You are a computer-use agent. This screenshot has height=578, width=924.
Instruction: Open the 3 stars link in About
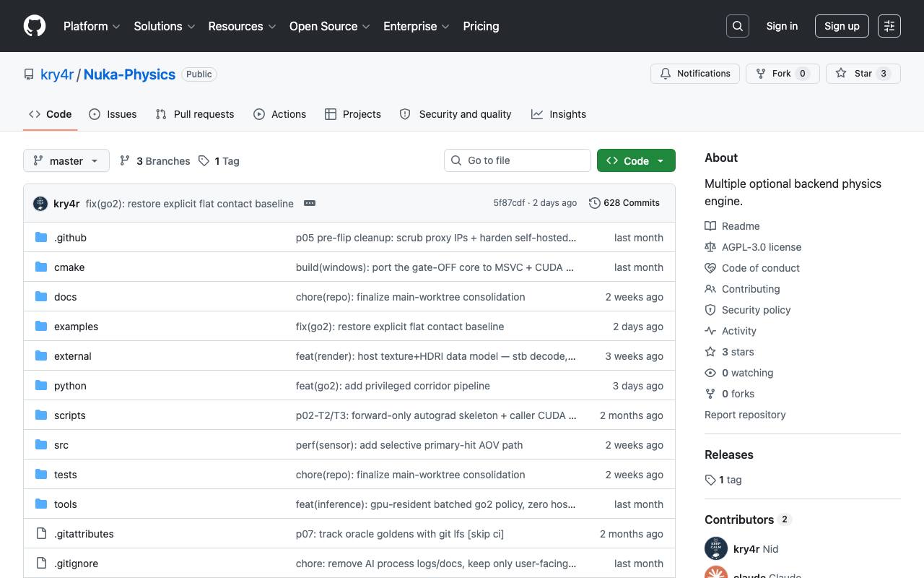(x=738, y=352)
